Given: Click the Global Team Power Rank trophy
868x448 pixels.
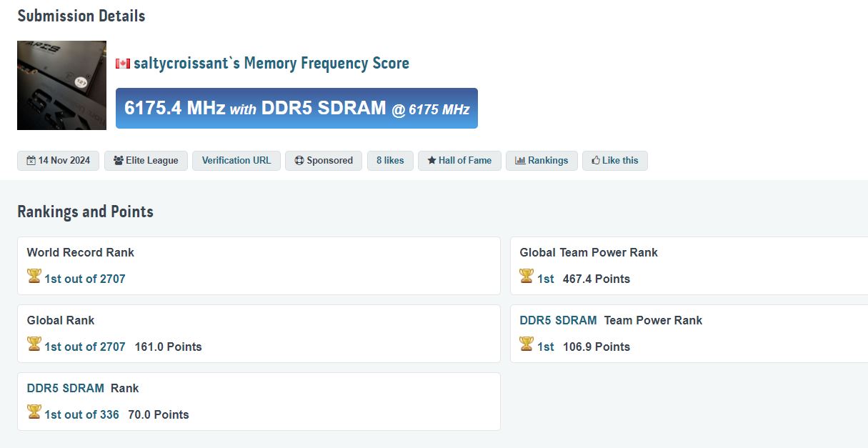Looking at the screenshot, I should tap(527, 277).
